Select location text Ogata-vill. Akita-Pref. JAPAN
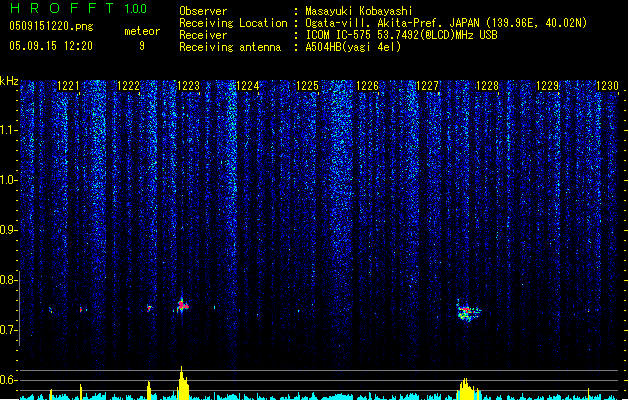This screenshot has width=629, height=400. click(x=392, y=23)
